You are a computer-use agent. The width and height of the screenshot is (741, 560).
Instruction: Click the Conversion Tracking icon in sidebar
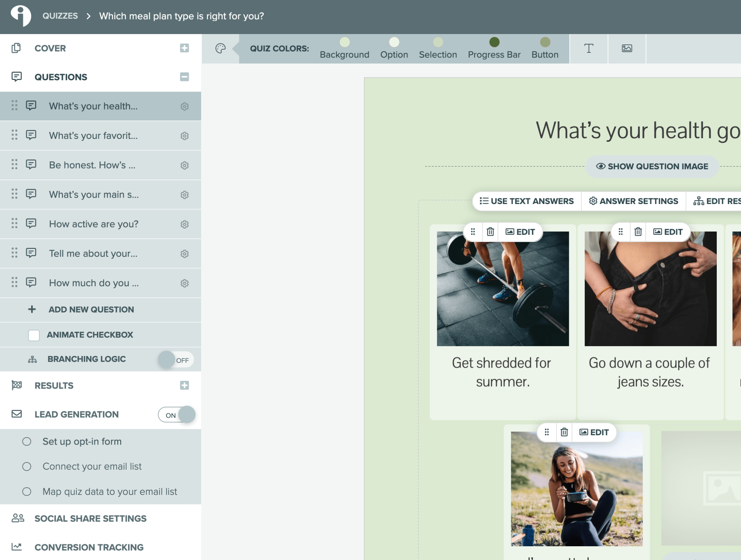point(17,547)
